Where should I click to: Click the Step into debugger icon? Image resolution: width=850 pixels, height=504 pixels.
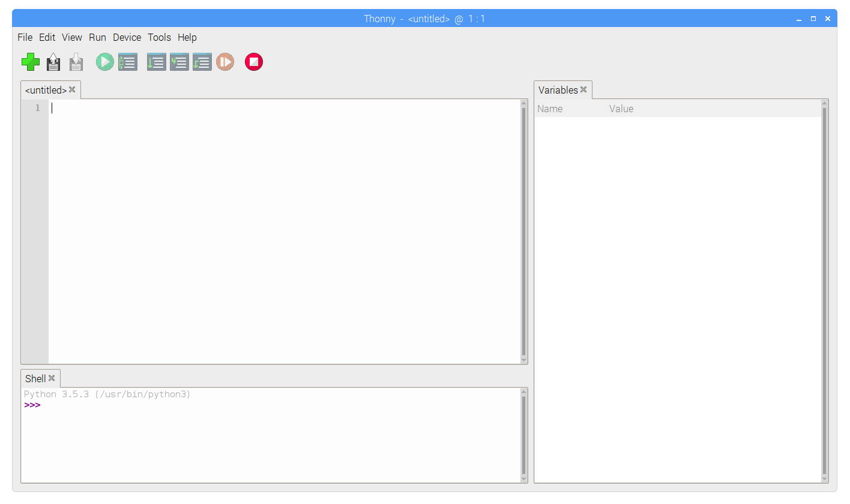[179, 62]
